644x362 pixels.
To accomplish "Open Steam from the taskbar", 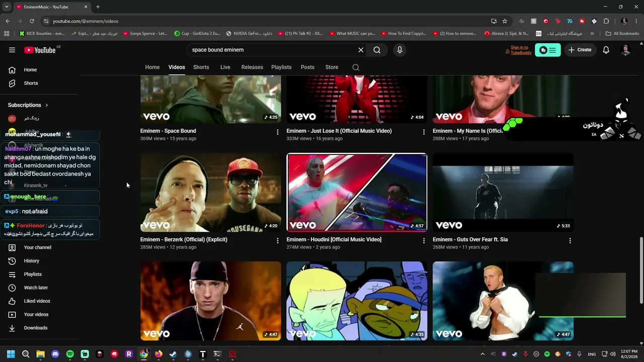I will 173,354.
